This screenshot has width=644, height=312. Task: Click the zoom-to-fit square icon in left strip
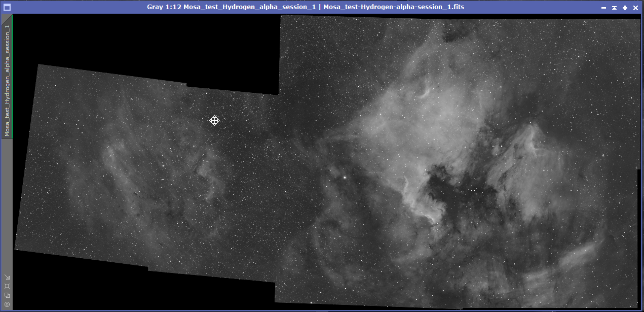tap(7, 287)
